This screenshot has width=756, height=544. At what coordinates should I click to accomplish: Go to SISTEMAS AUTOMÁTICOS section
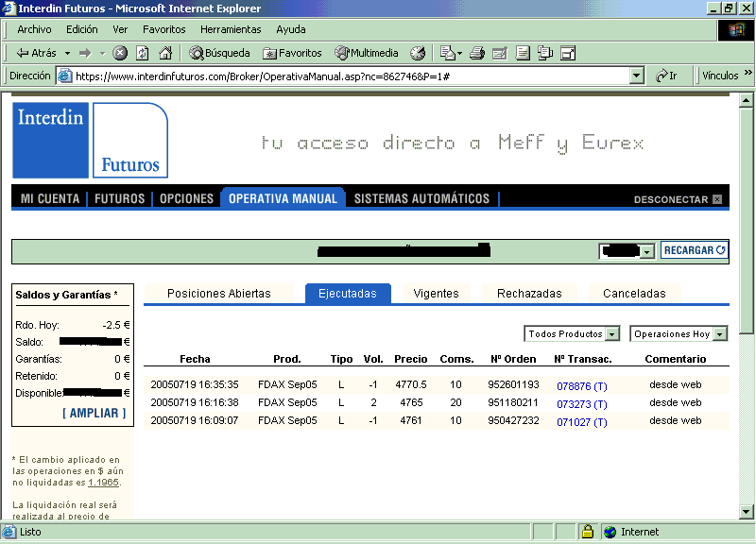tap(421, 198)
